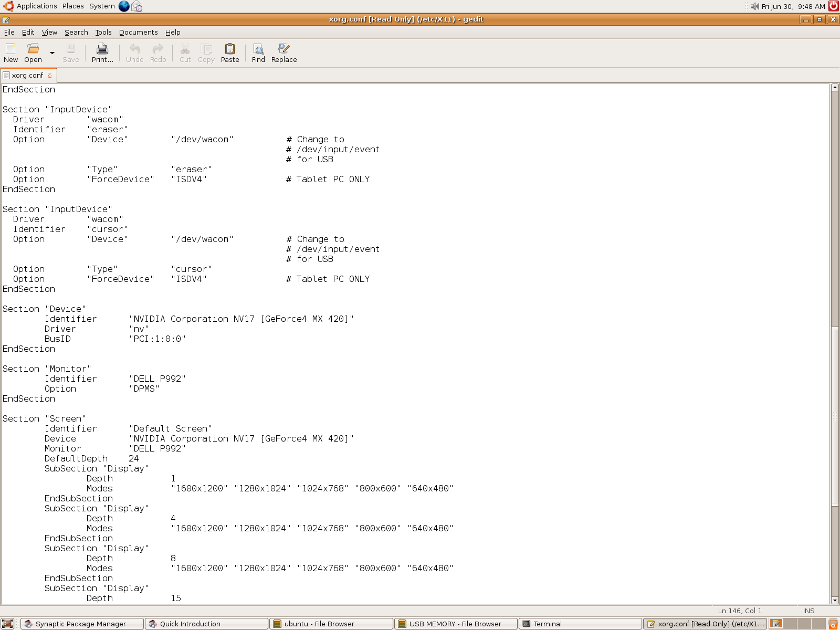Launch the mail client icon in top panel
840x630 pixels.
(x=137, y=6)
